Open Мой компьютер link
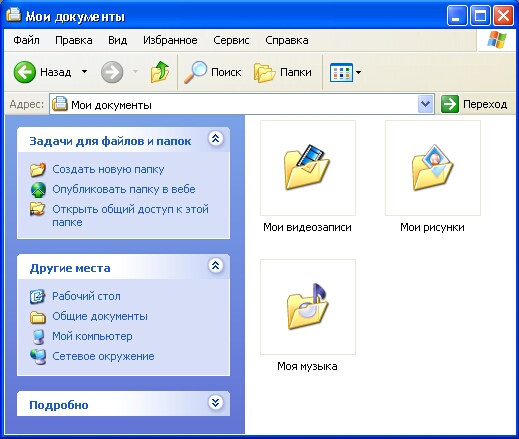Image resolution: width=519 pixels, height=439 pixels. pyautogui.click(x=92, y=336)
